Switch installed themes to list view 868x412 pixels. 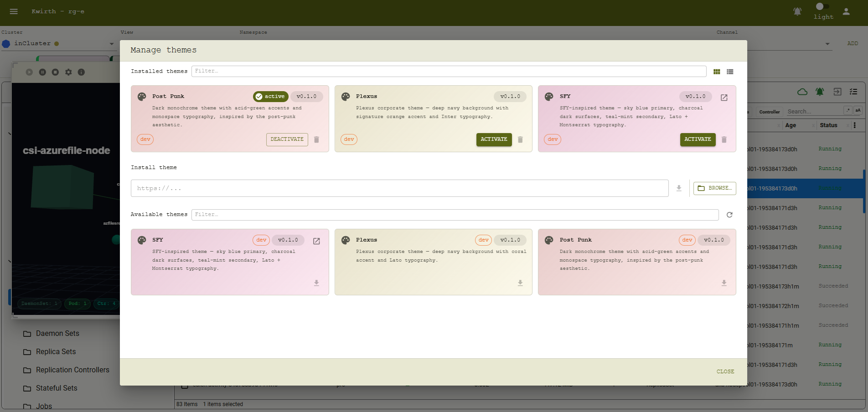(730, 72)
